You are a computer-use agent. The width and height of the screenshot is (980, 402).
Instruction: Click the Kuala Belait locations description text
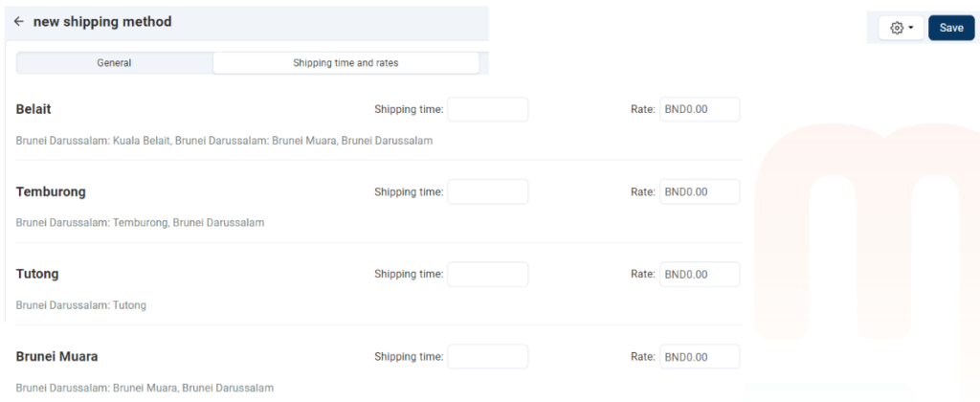pyautogui.click(x=224, y=141)
